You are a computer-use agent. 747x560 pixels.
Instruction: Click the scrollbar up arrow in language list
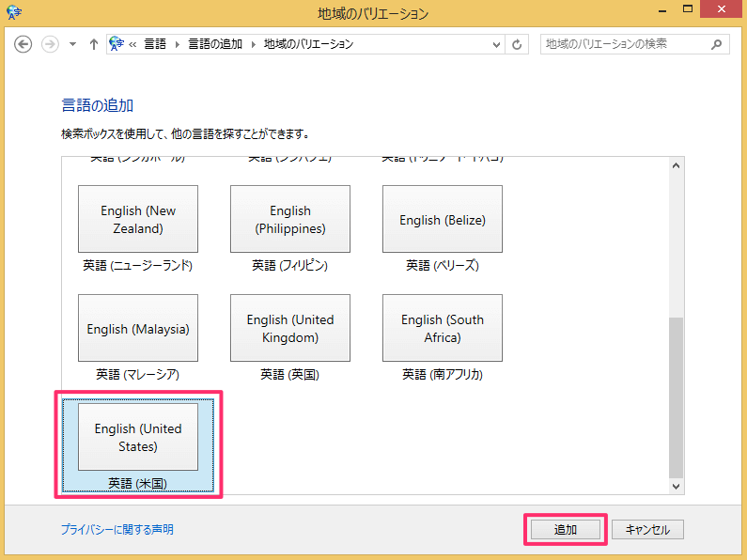[x=676, y=166]
